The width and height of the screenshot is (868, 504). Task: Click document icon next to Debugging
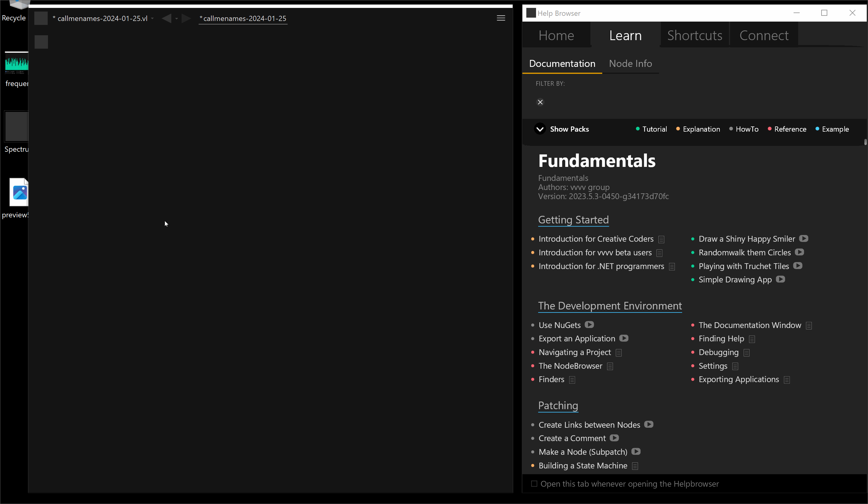click(x=747, y=353)
